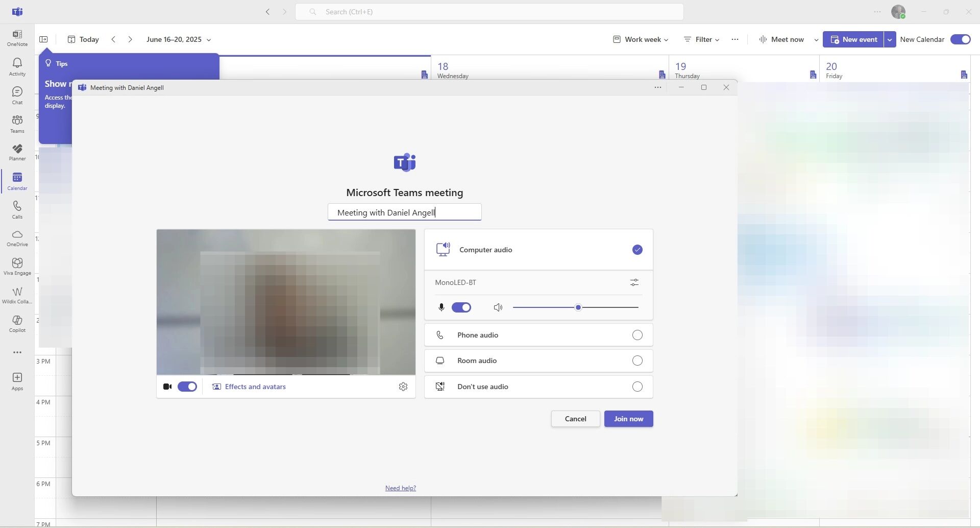Select Don't use audio option

coord(538,387)
